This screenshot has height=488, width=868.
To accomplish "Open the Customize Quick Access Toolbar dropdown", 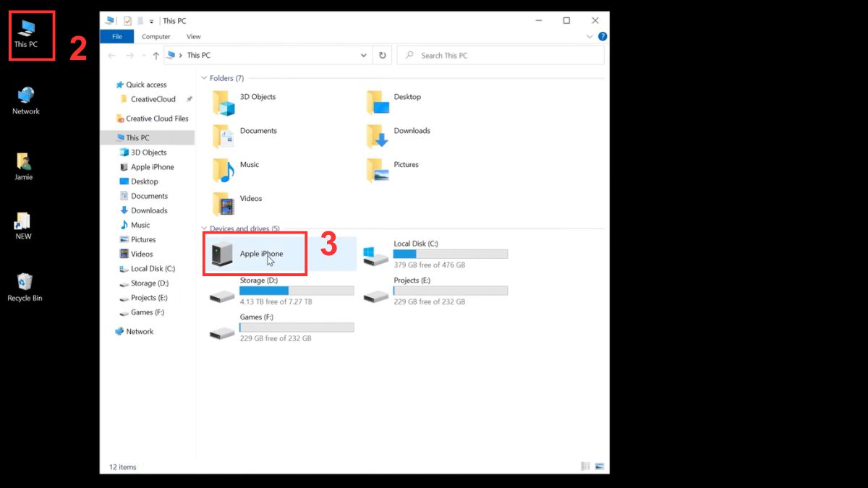I will (152, 22).
